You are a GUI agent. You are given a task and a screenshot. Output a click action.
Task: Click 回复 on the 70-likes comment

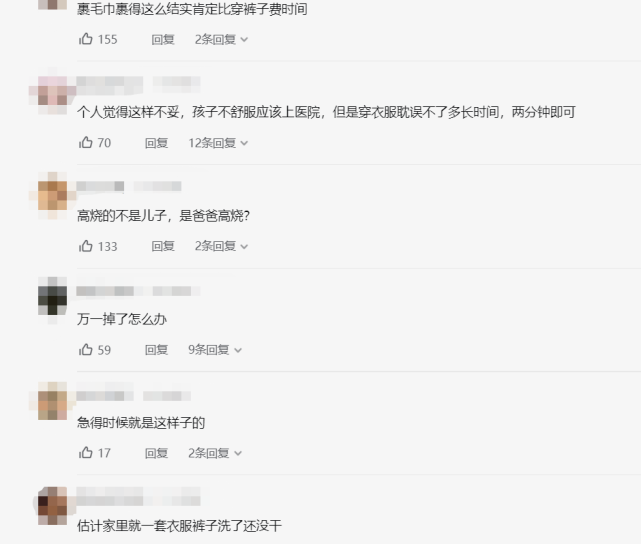(x=157, y=143)
